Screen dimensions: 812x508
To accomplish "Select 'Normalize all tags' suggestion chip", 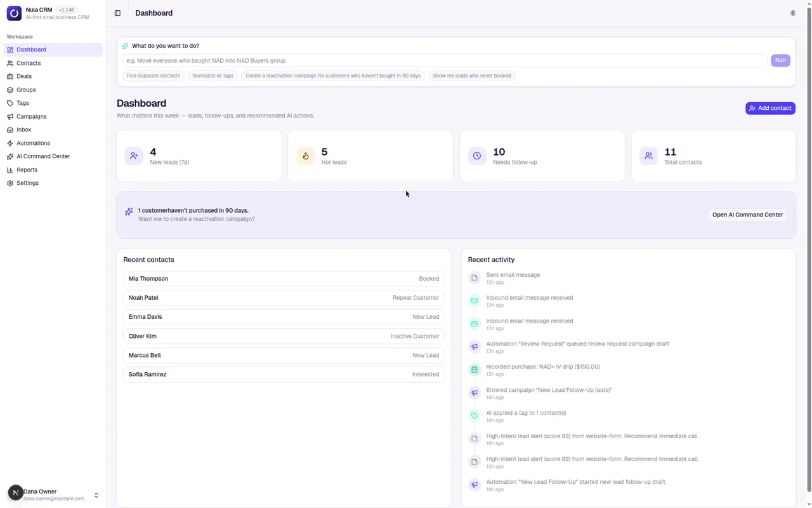I will point(213,76).
